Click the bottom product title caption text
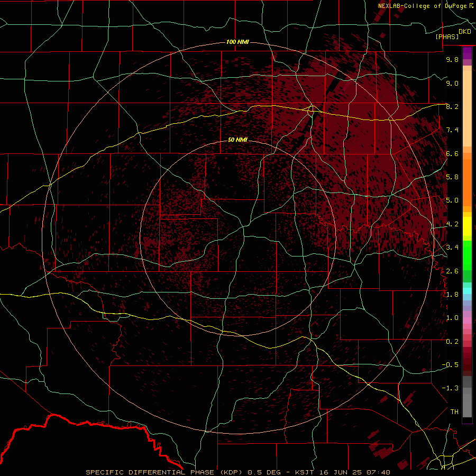 [237, 472]
